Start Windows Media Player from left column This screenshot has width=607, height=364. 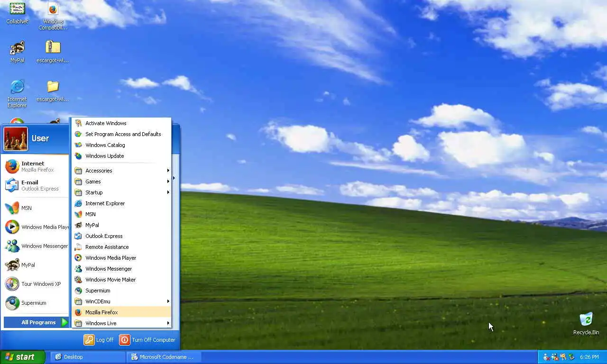point(36,227)
